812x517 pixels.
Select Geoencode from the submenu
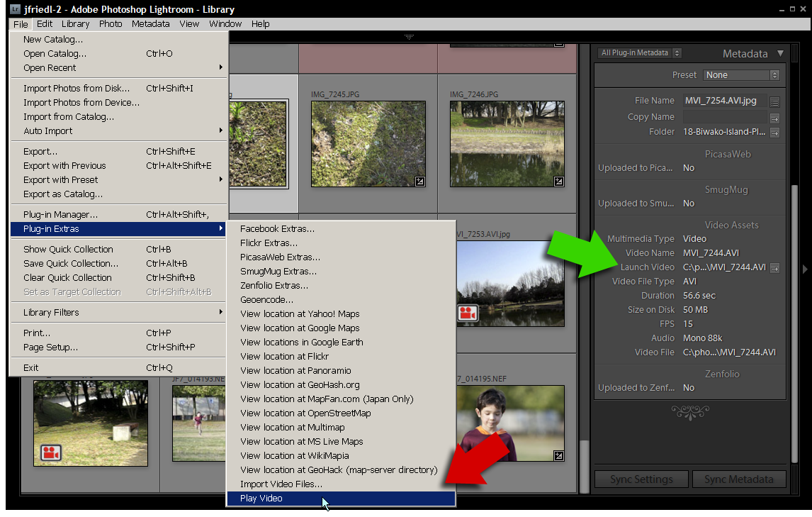click(x=342, y=300)
